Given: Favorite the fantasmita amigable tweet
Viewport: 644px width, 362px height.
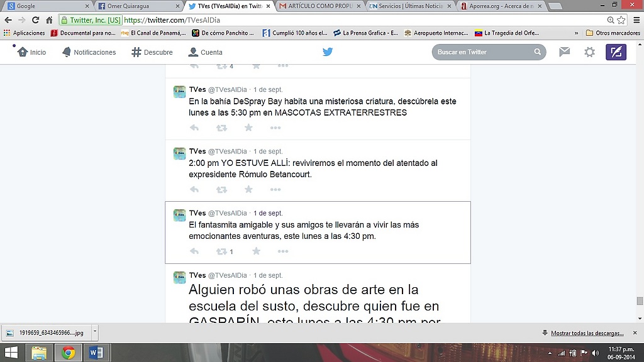Looking at the screenshot, I should [x=256, y=251].
